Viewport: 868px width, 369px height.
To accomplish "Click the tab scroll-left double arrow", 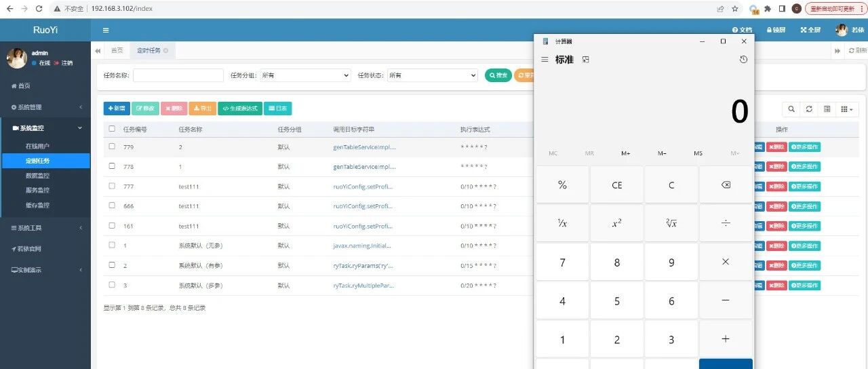I will (98, 51).
